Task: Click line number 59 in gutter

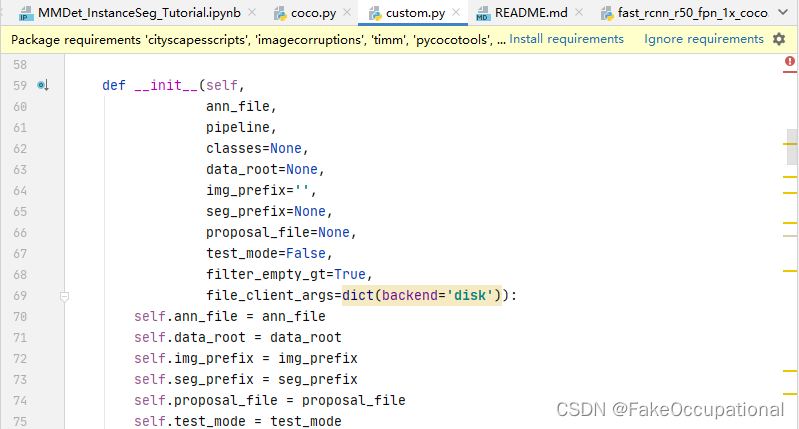Action: click(x=20, y=86)
